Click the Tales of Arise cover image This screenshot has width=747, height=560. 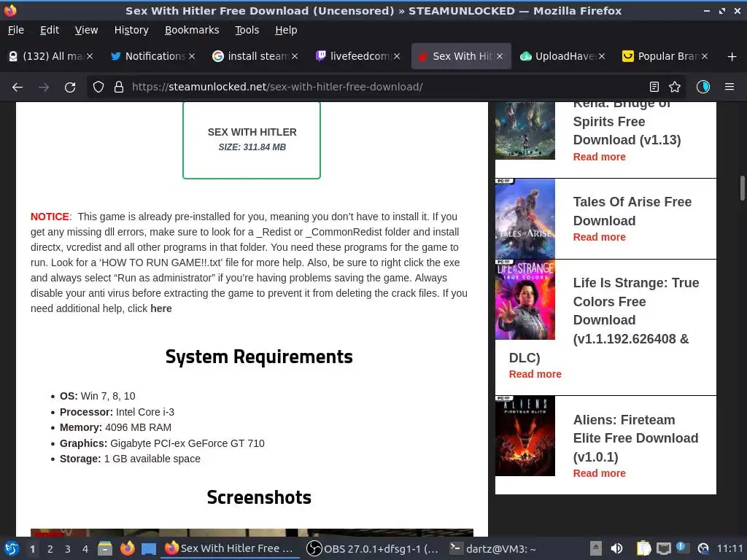(525, 219)
